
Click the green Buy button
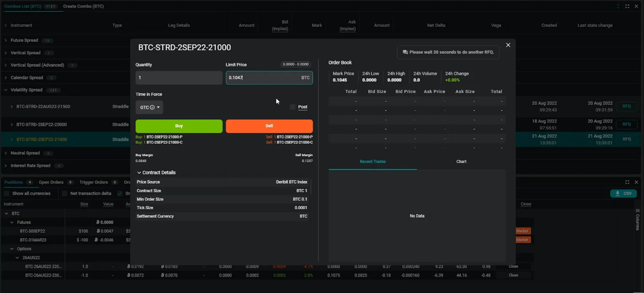(x=179, y=126)
